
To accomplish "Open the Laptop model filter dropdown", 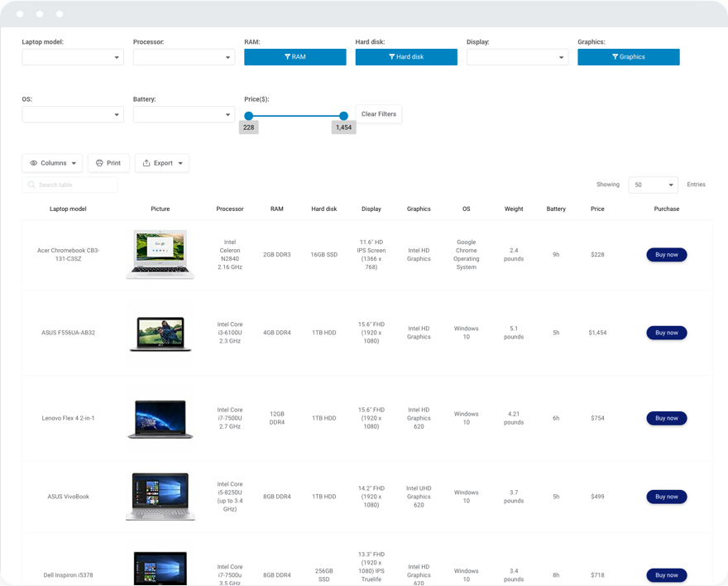I will coord(73,57).
